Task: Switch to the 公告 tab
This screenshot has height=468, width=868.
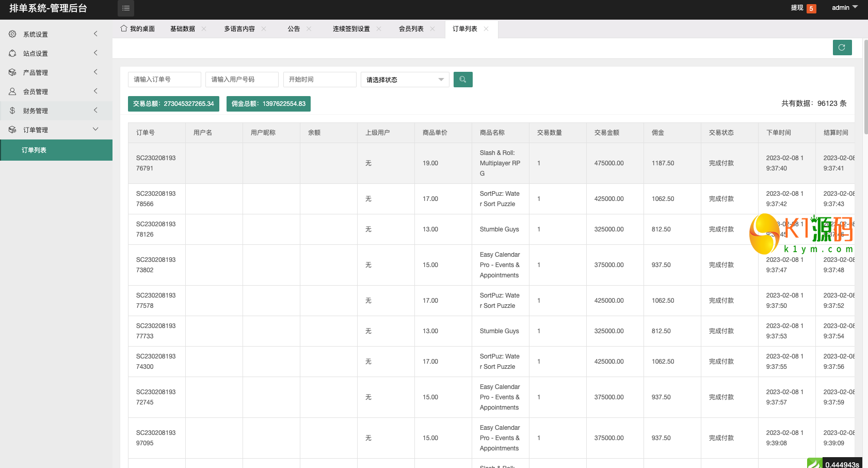Action: coord(294,29)
